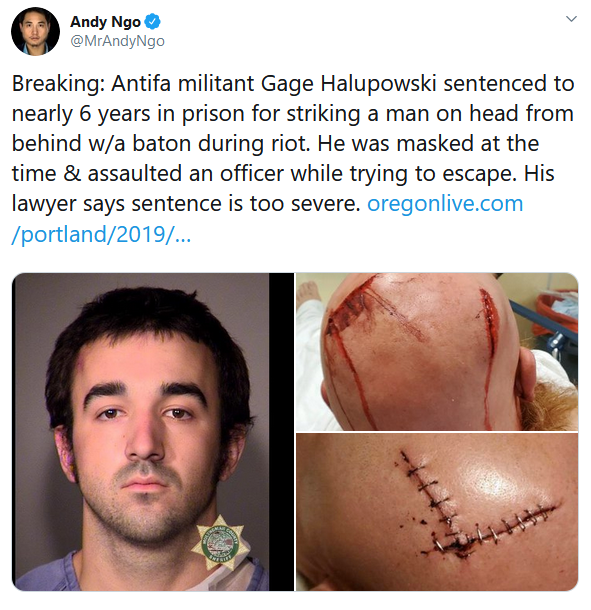Click the blue verified badge
Viewport: 591px width, 610px height.
(x=153, y=21)
